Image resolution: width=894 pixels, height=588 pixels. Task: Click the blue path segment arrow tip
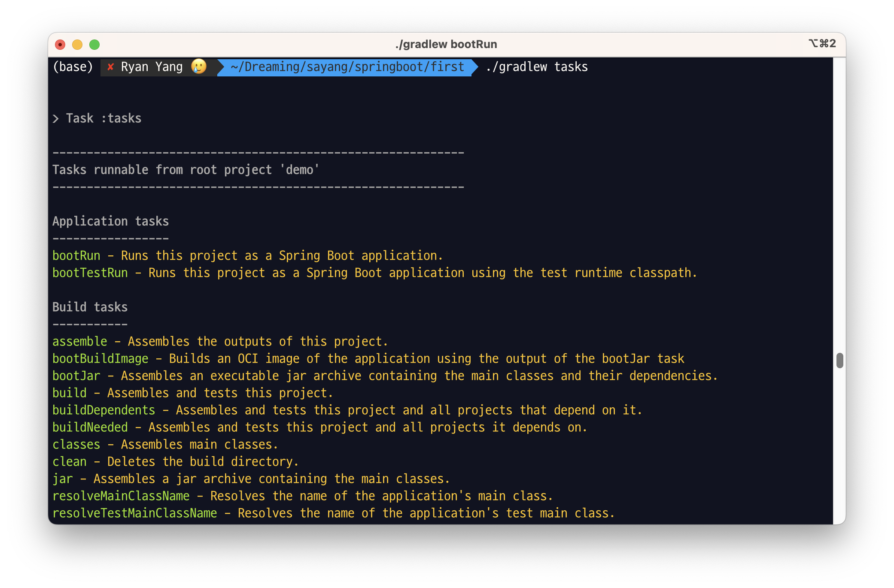coord(475,67)
